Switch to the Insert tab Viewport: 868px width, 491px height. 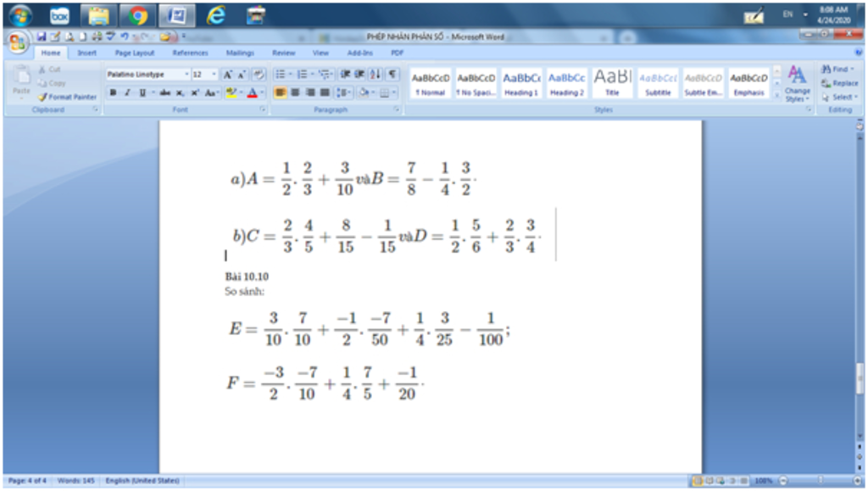click(x=86, y=53)
